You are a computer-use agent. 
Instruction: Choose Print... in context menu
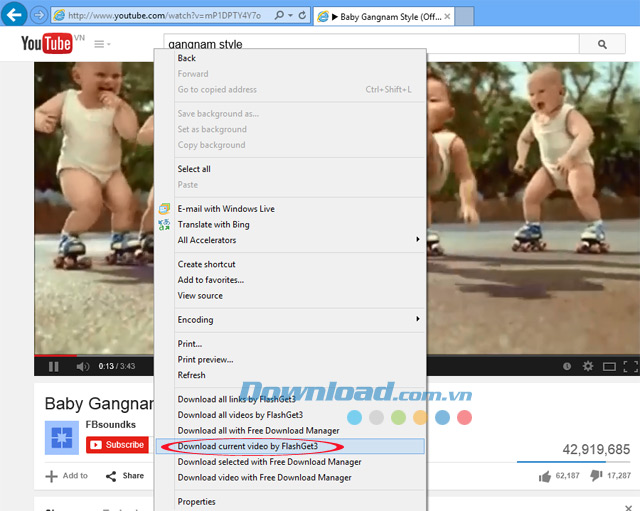click(289, 344)
